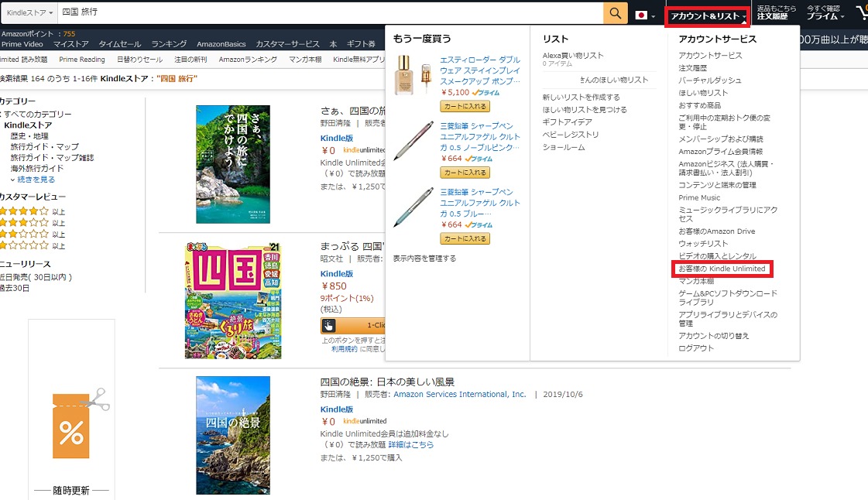Select the Prime Reading sub-navigation tab
The width and height of the screenshot is (868, 500).
pyautogui.click(x=82, y=59)
